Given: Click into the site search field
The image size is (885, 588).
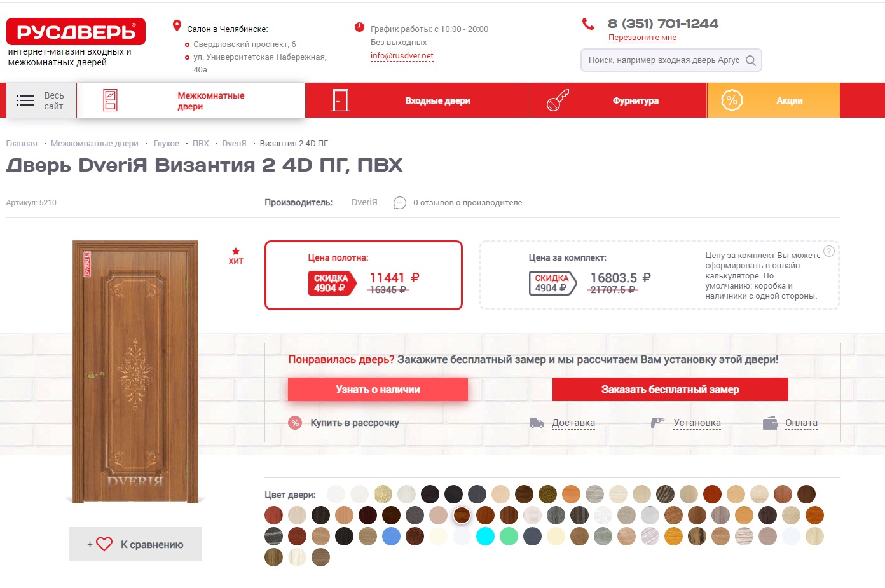Looking at the screenshot, I should coord(664,60).
